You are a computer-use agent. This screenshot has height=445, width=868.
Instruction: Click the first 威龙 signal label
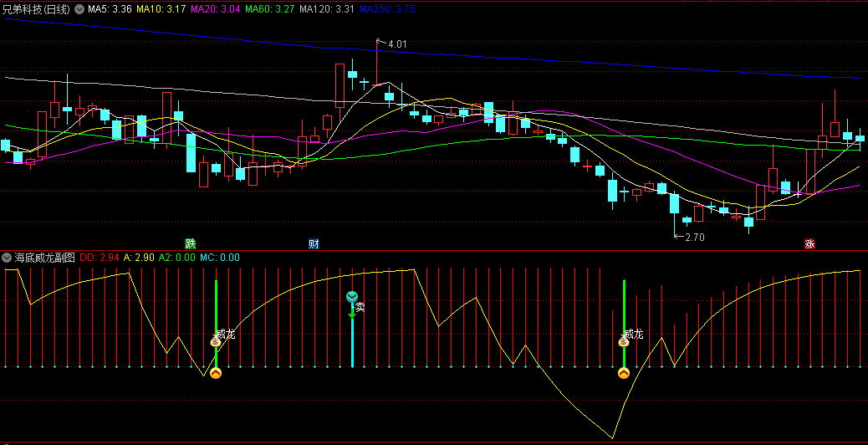(225, 334)
